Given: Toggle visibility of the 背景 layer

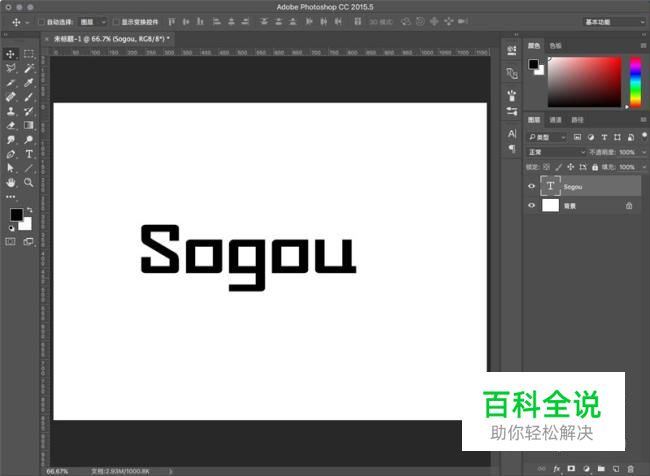Looking at the screenshot, I should click(532, 205).
